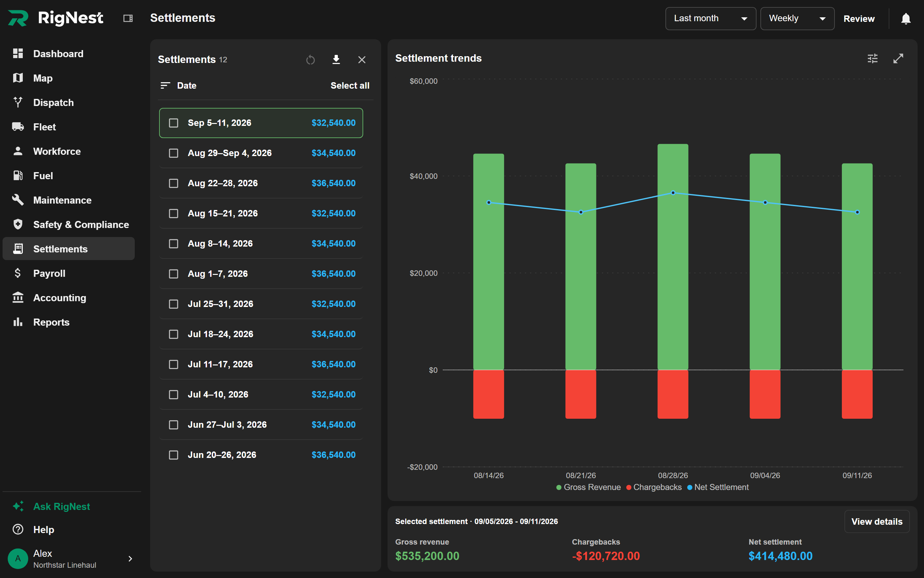The height and width of the screenshot is (578, 924).
Task: Click the Settlements receipt icon
Action: click(x=18, y=249)
